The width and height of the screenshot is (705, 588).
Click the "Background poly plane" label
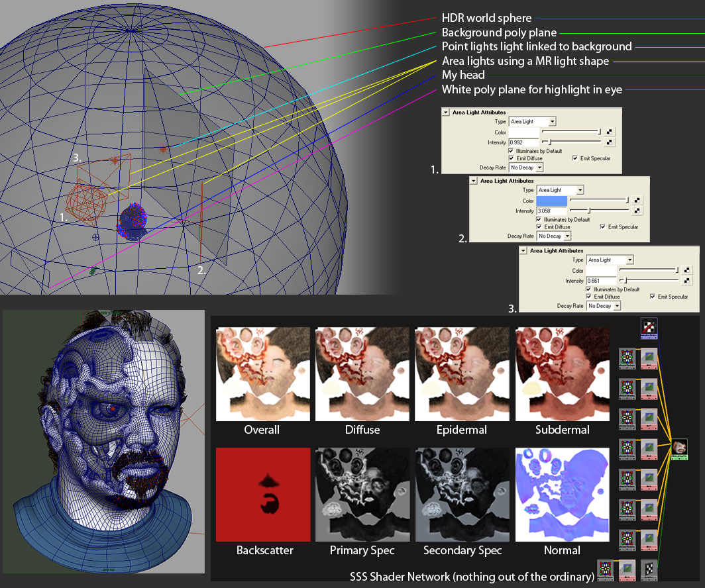[499, 32]
